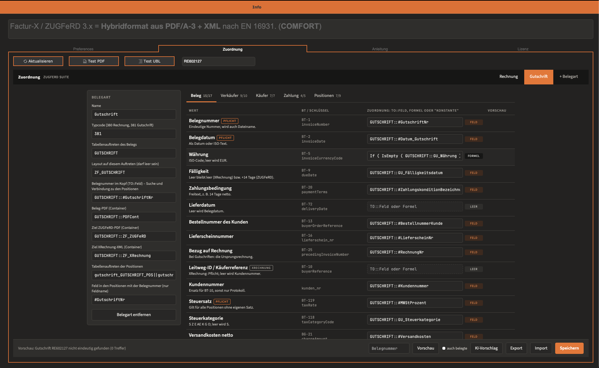Click the Export button
The height and width of the screenshot is (368, 599).
[x=516, y=348]
